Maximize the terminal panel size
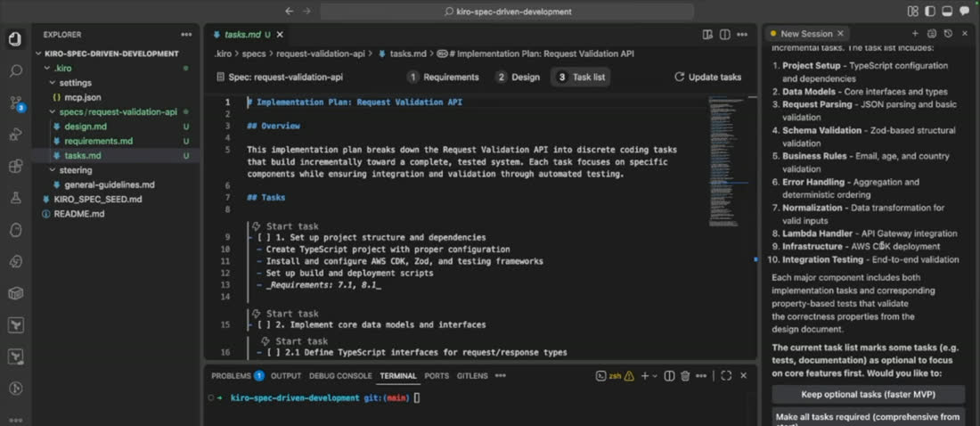 click(726, 376)
